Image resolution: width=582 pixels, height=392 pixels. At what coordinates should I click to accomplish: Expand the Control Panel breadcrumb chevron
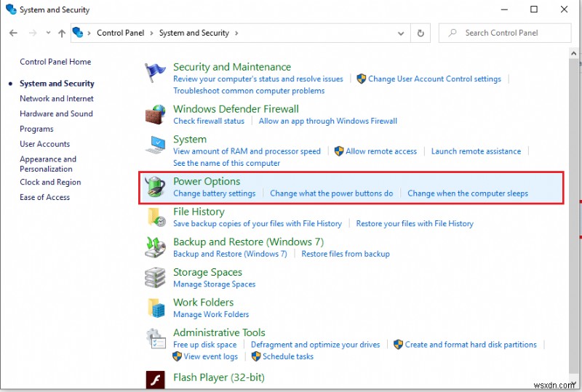(x=151, y=33)
